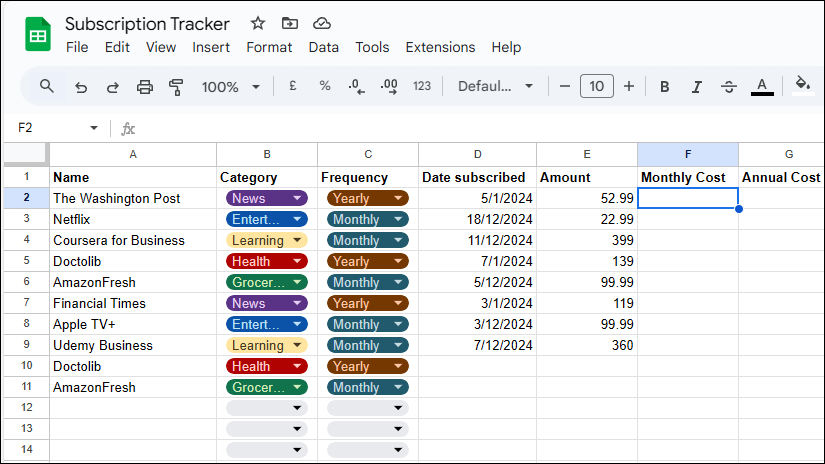Select the amount 399 cell

[x=587, y=240]
